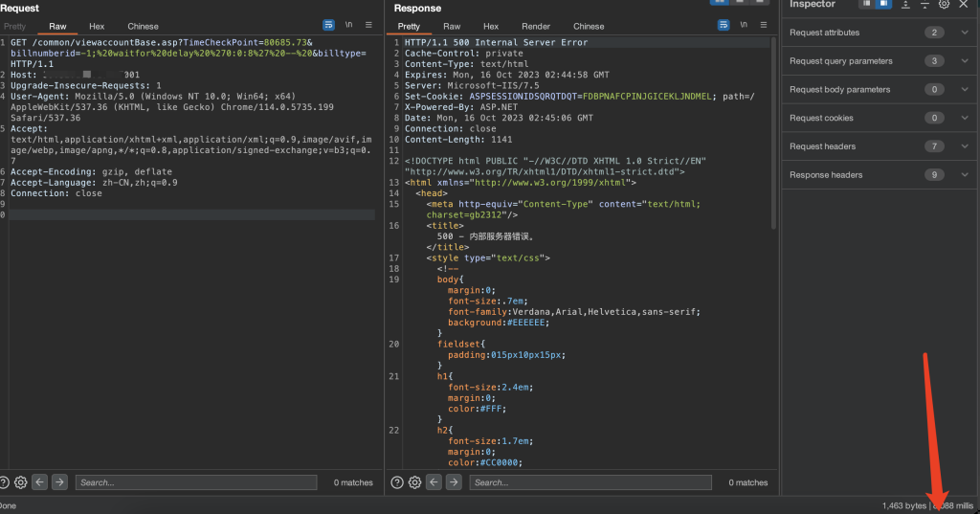This screenshot has width=980, height=514.
Task: Click the 'Content-Length: 1141' header line
Action: (458, 140)
